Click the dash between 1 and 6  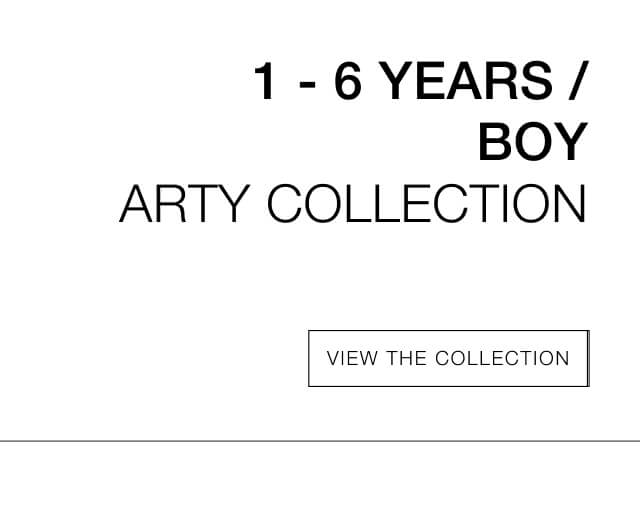coord(307,84)
